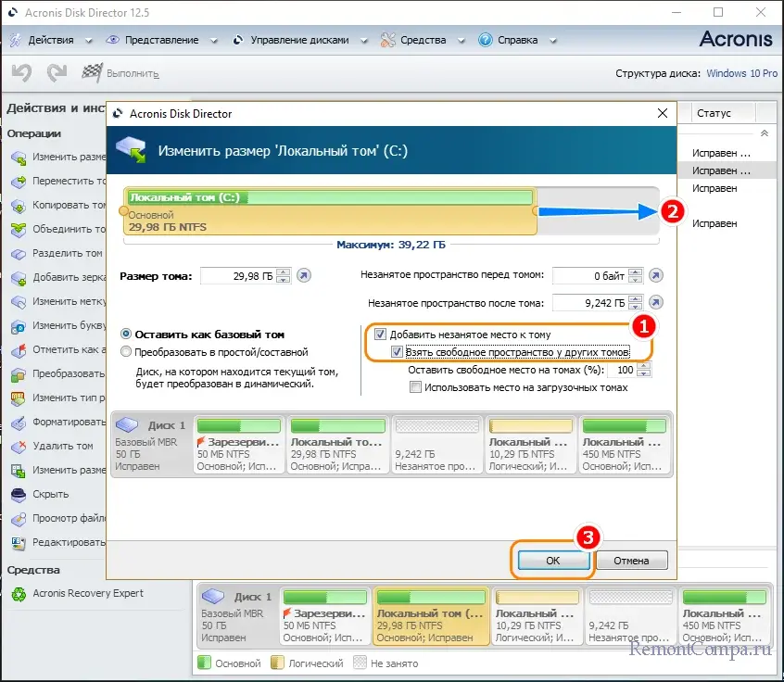Click the Split volume icon in sidebar
Screen dimensions: 784x682
19,254
